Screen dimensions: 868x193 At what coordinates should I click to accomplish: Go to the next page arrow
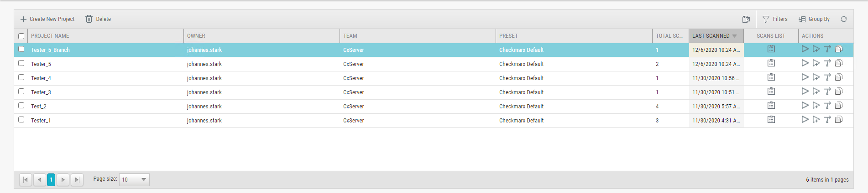[63, 180]
